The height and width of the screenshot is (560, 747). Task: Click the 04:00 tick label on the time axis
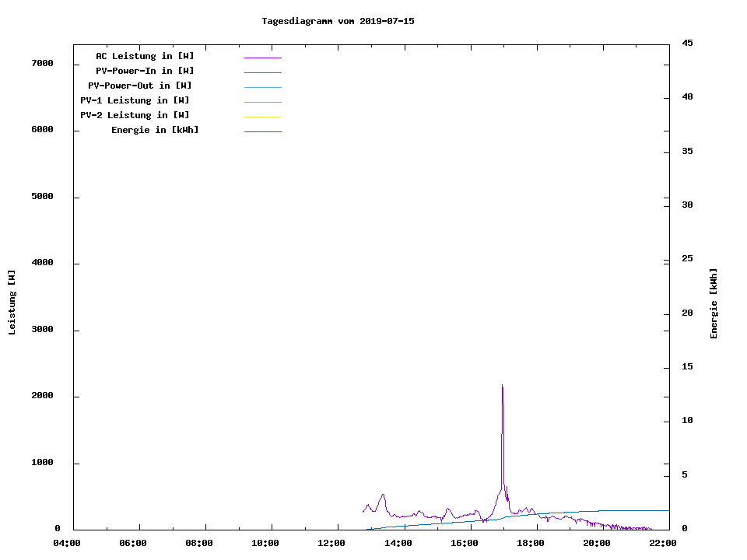coord(67,543)
